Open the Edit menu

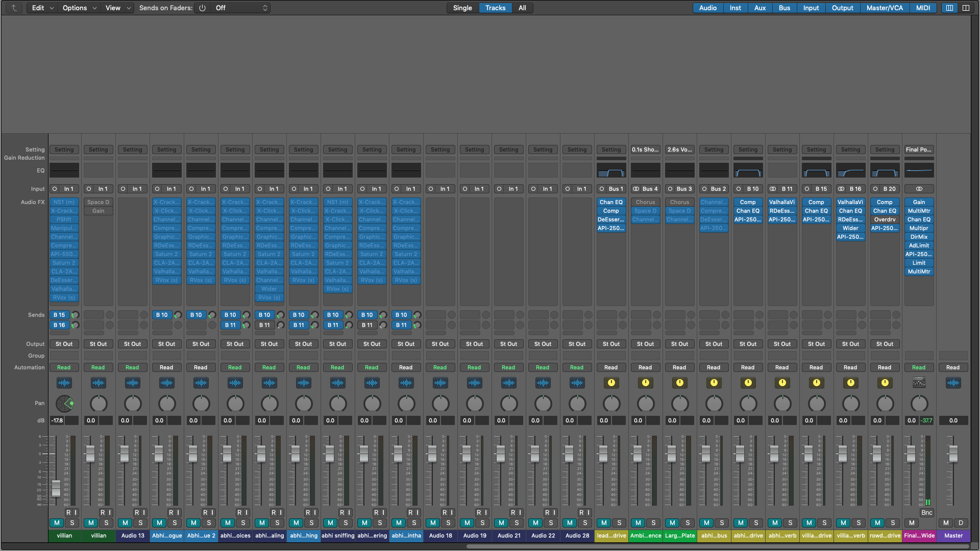pos(42,8)
